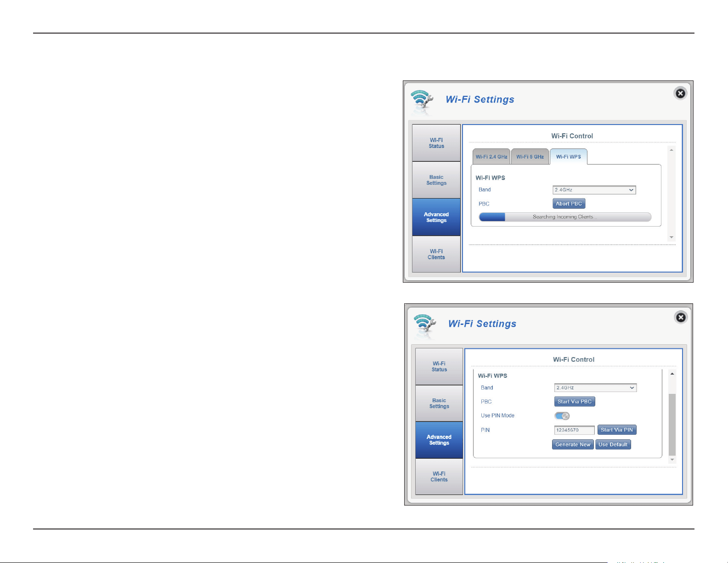Click the Use PIN Mode label
The height and width of the screenshot is (563, 728).
(497, 415)
